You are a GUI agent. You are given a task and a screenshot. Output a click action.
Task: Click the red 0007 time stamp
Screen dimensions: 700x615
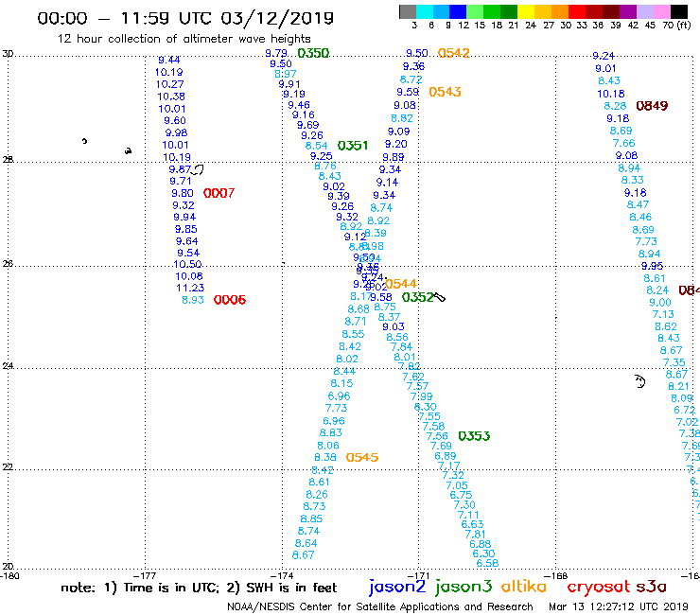pyautogui.click(x=219, y=193)
